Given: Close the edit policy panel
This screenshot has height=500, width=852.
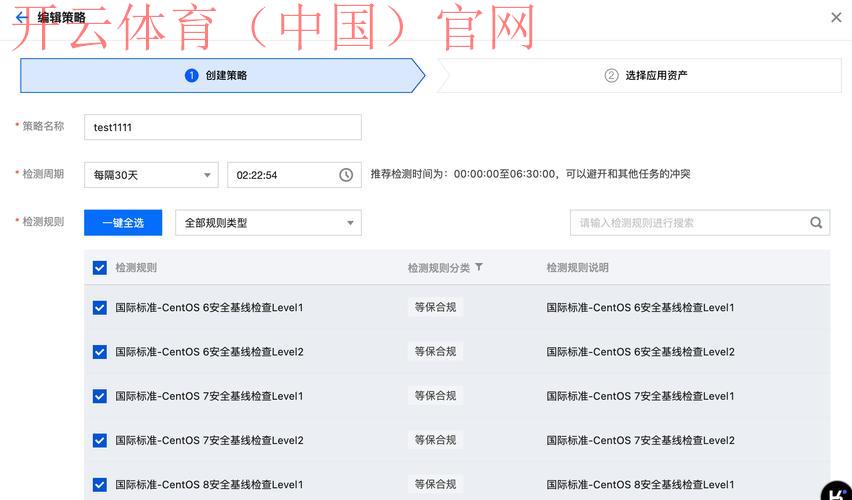Looking at the screenshot, I should [836, 17].
